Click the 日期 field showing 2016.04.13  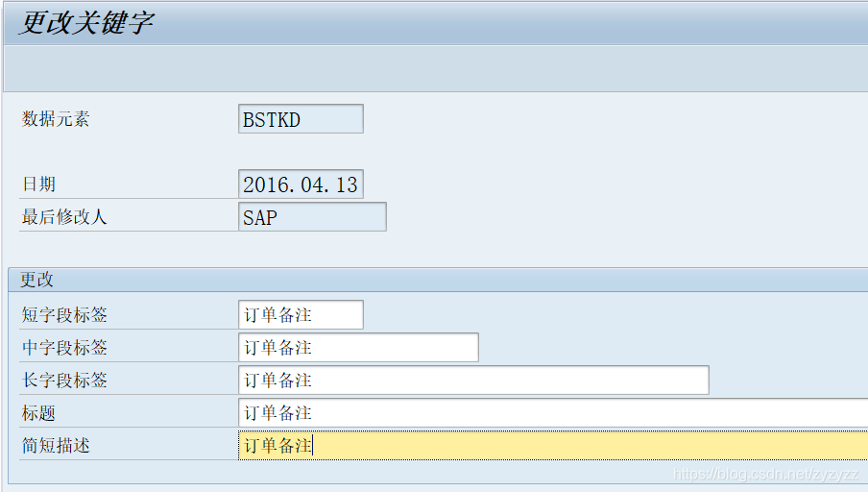(x=301, y=184)
